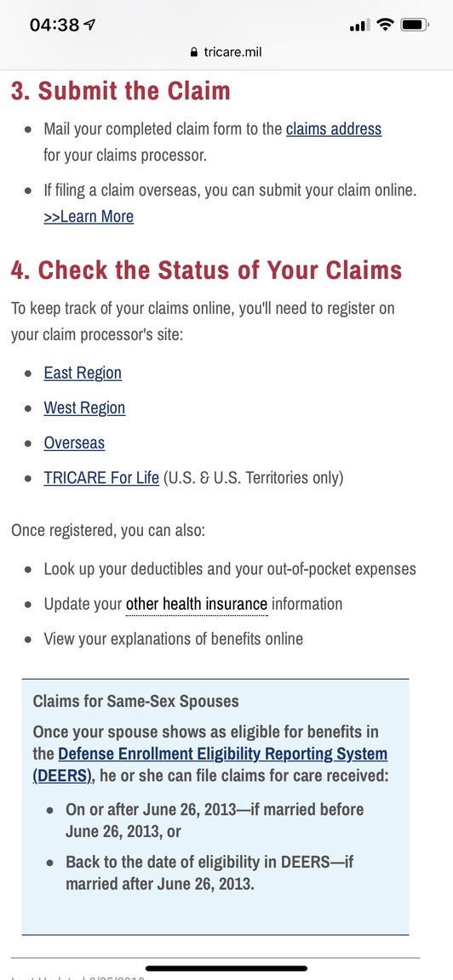This screenshot has width=453, height=980.
Task: Tap the lock icon beside tricare.mil
Action: pos(194,53)
